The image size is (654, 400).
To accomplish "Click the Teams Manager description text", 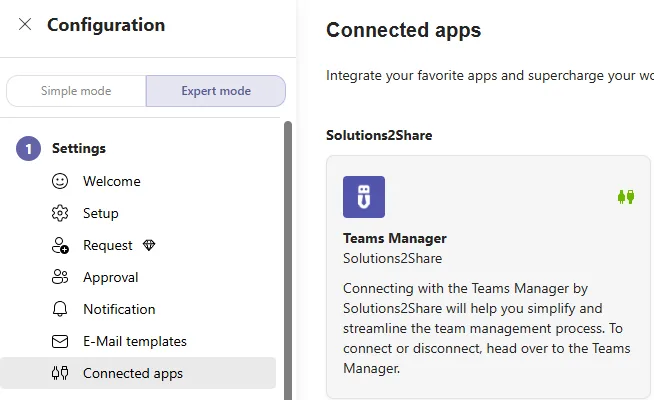I will (x=487, y=328).
